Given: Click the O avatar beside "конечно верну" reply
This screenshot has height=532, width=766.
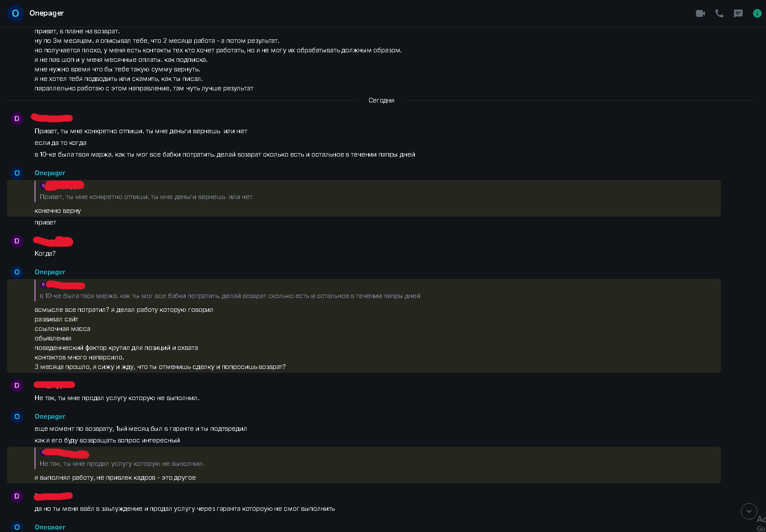Looking at the screenshot, I should (x=17, y=173).
